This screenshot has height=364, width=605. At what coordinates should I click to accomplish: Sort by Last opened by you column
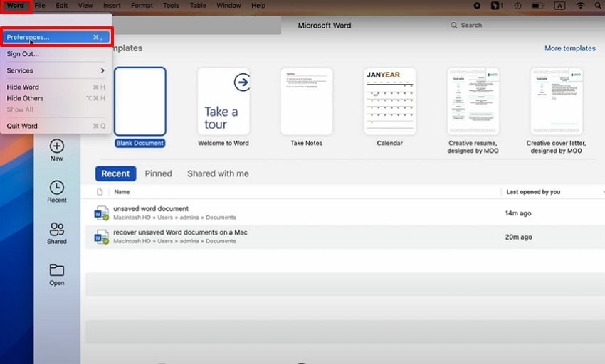click(533, 192)
